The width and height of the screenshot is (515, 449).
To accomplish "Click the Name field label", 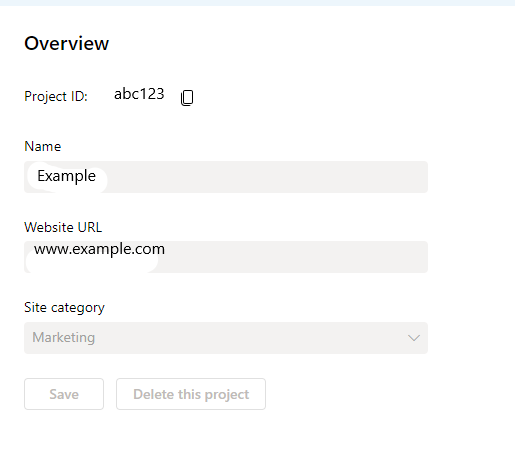I will pos(43,146).
